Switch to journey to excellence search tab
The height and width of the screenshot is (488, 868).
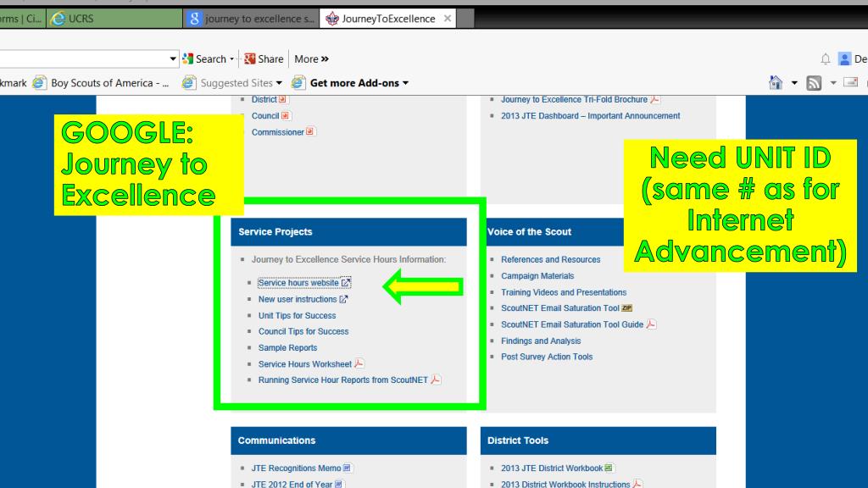click(x=251, y=19)
